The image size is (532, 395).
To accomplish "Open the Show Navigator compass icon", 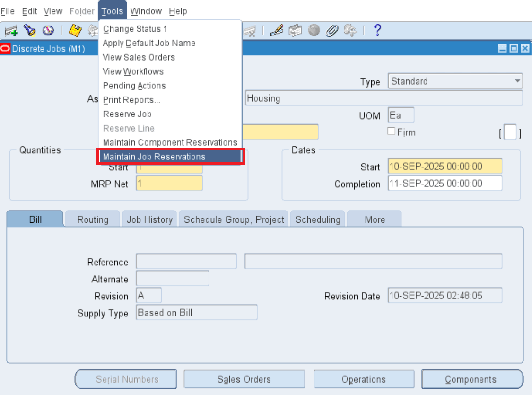I will pyautogui.click(x=48, y=31).
